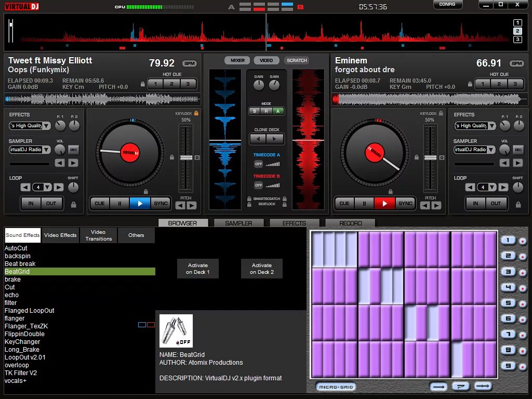Click the SMARTSCRATCH lock icon in mixer panel
The image size is (532, 399).
[x=249, y=198]
